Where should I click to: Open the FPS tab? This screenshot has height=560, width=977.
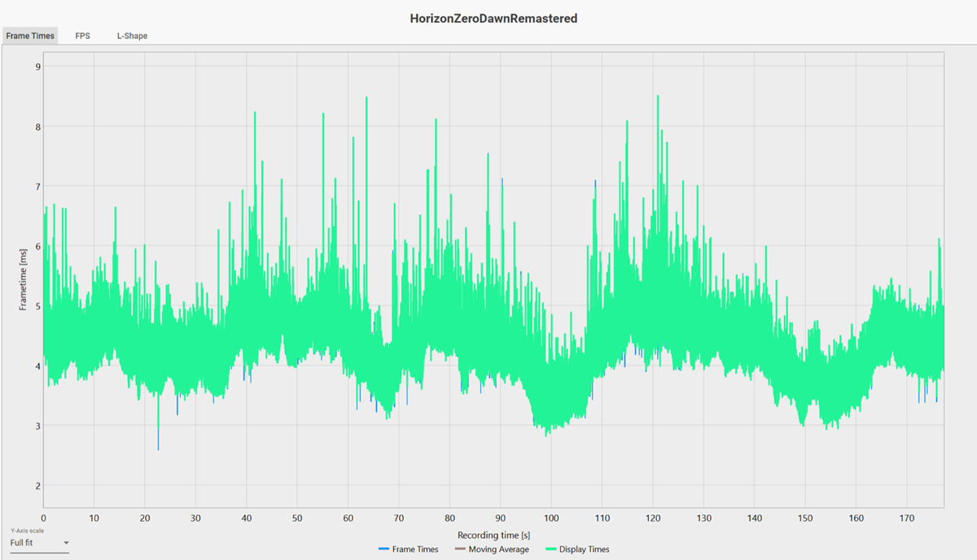pos(83,36)
